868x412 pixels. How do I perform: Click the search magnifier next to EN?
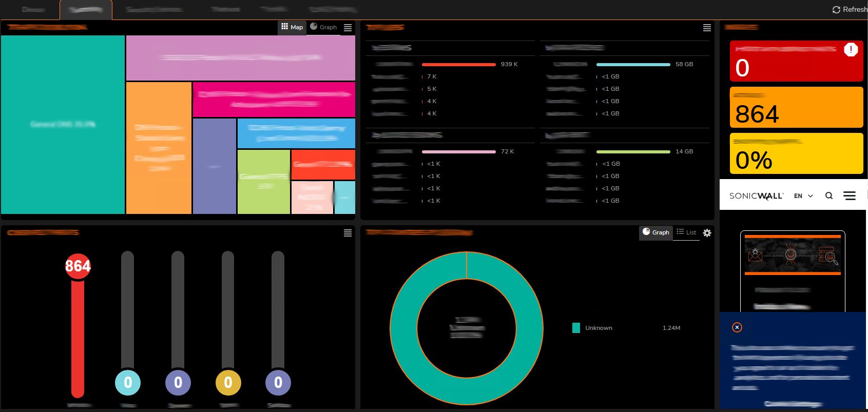[x=828, y=195]
